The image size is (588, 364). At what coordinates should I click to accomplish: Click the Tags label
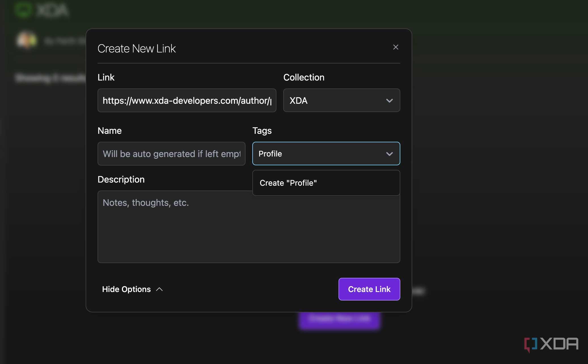262,131
